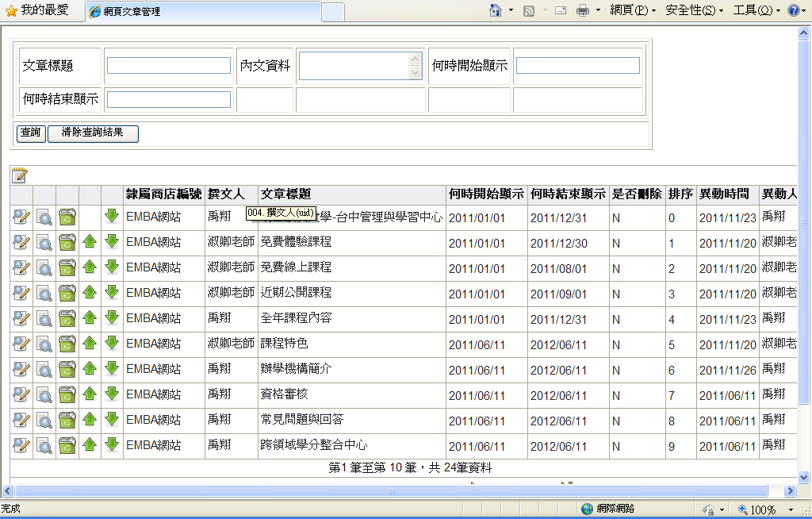
Task: Open the 工具(O) tools menu
Action: (756, 10)
